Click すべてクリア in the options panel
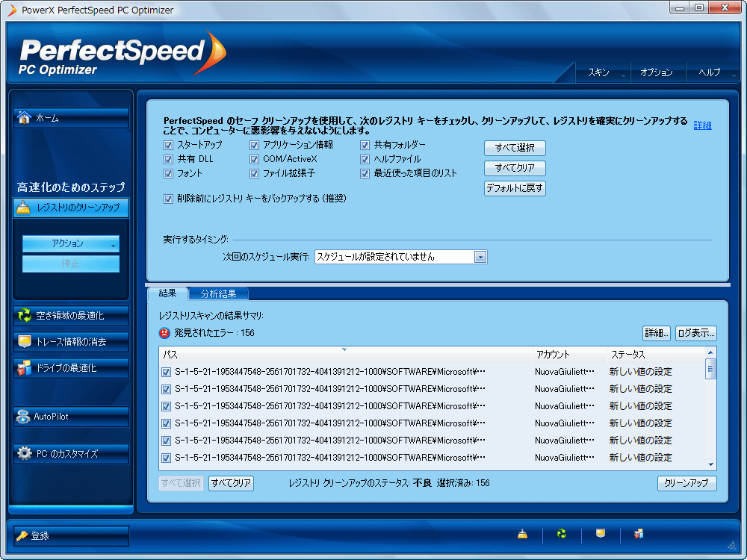This screenshot has width=747, height=560. 515,168
